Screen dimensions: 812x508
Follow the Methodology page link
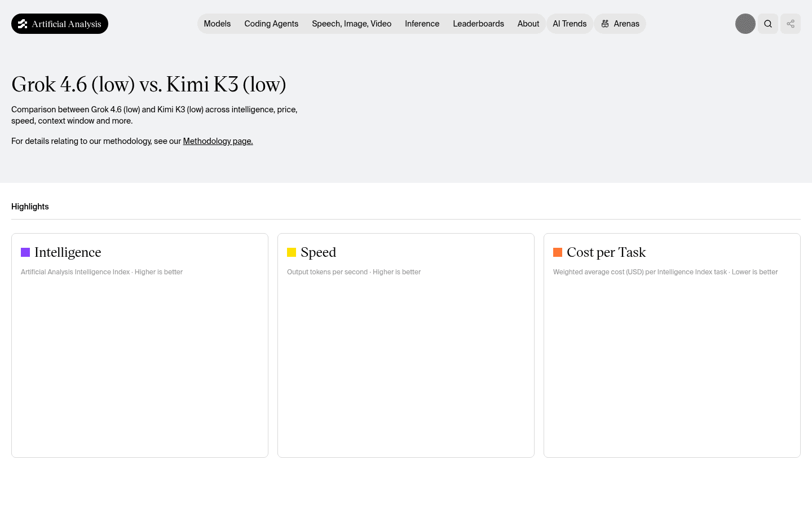point(218,141)
